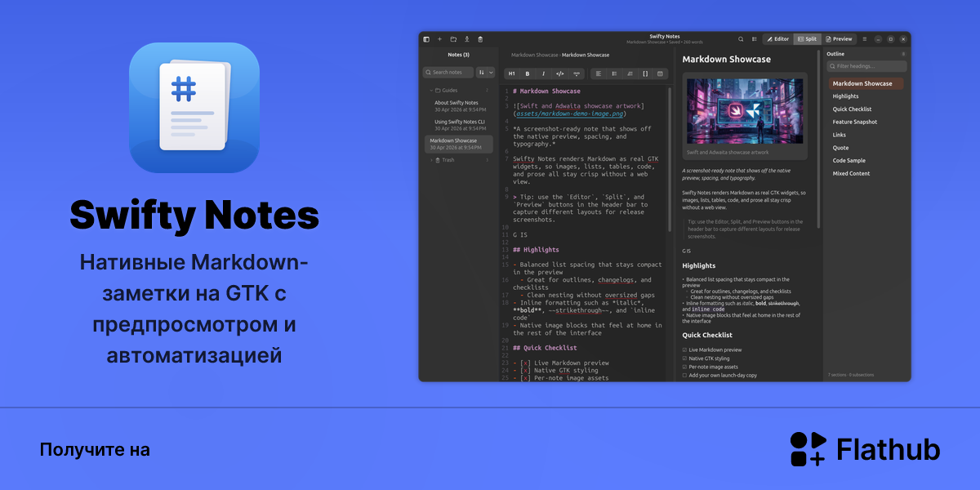The width and height of the screenshot is (980, 490).
Task: Jump to Highlights heading in outline
Action: tap(846, 96)
